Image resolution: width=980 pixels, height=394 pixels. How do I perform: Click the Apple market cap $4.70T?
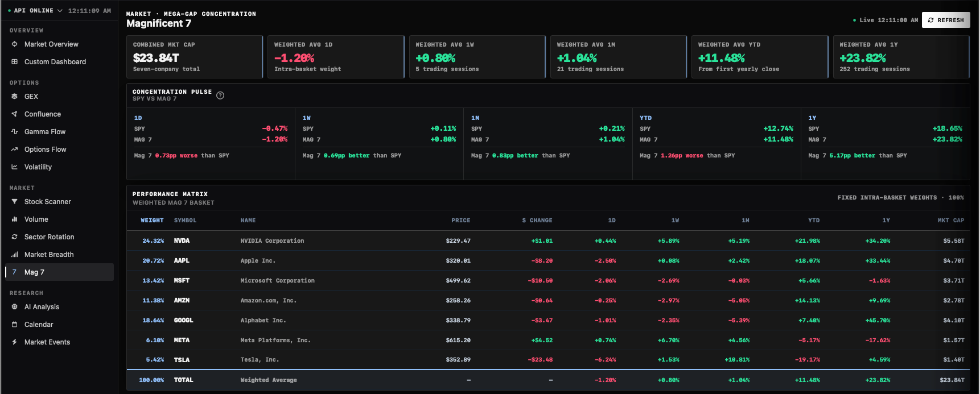click(954, 261)
